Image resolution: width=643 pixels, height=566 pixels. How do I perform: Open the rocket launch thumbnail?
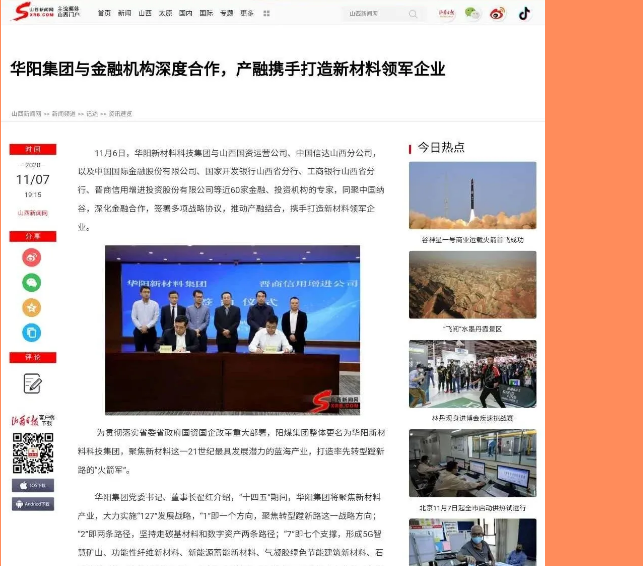(x=472, y=195)
